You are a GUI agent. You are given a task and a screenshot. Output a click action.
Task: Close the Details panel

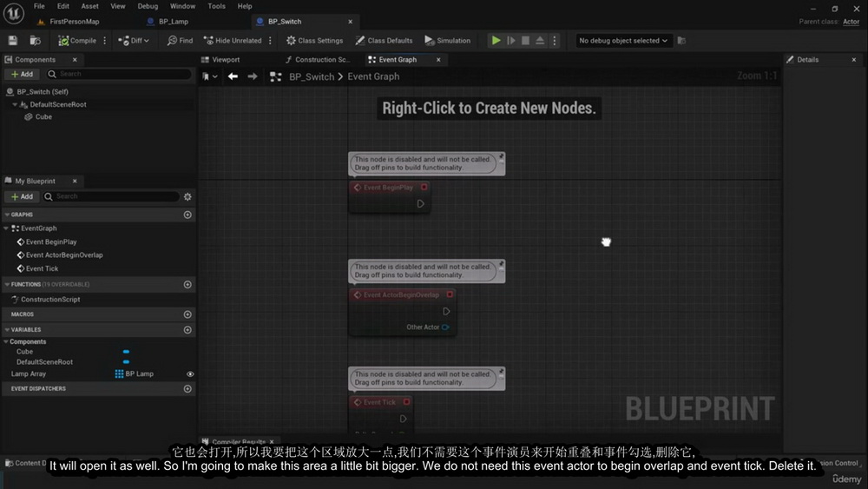tap(853, 60)
